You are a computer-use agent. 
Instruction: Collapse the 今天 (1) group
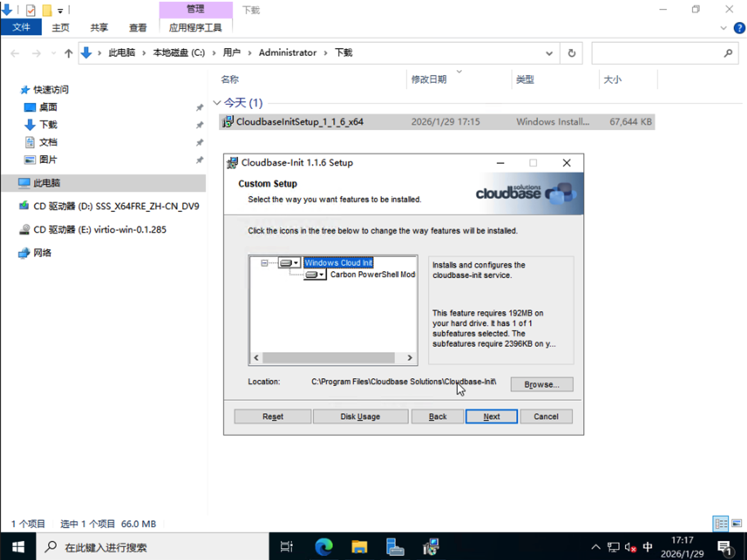click(217, 103)
